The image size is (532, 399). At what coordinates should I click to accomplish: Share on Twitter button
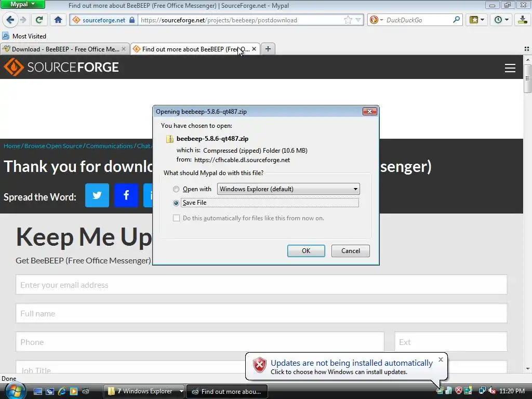[x=97, y=195]
